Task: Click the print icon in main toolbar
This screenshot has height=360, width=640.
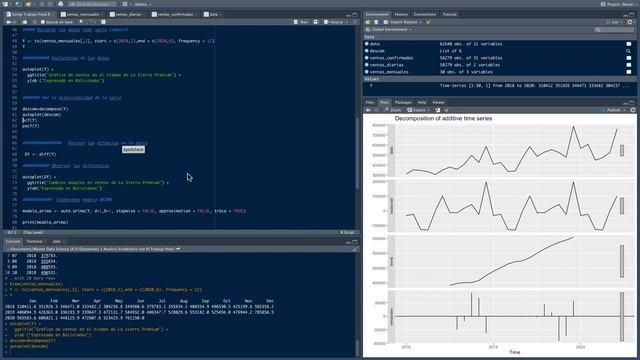Action: pyautogui.click(x=60, y=4)
